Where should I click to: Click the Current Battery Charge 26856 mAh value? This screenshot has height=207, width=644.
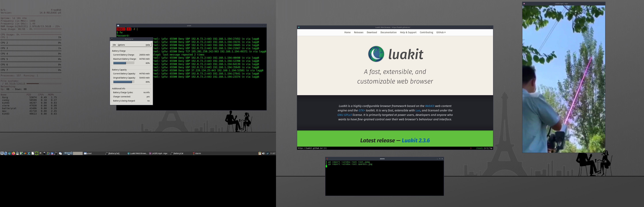tap(144, 55)
